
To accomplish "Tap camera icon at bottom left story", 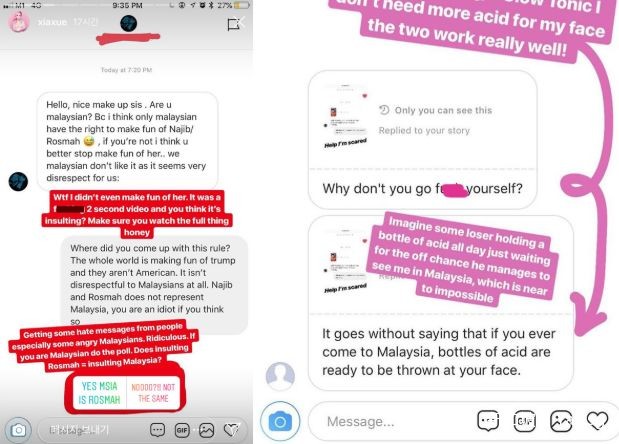I will 18,430.
